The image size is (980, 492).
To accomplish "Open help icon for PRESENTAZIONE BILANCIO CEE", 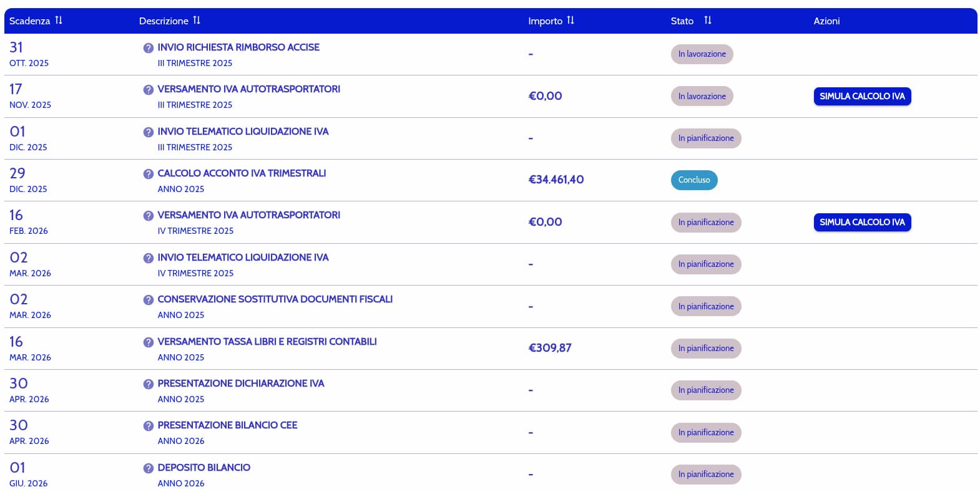I will 148,426.
